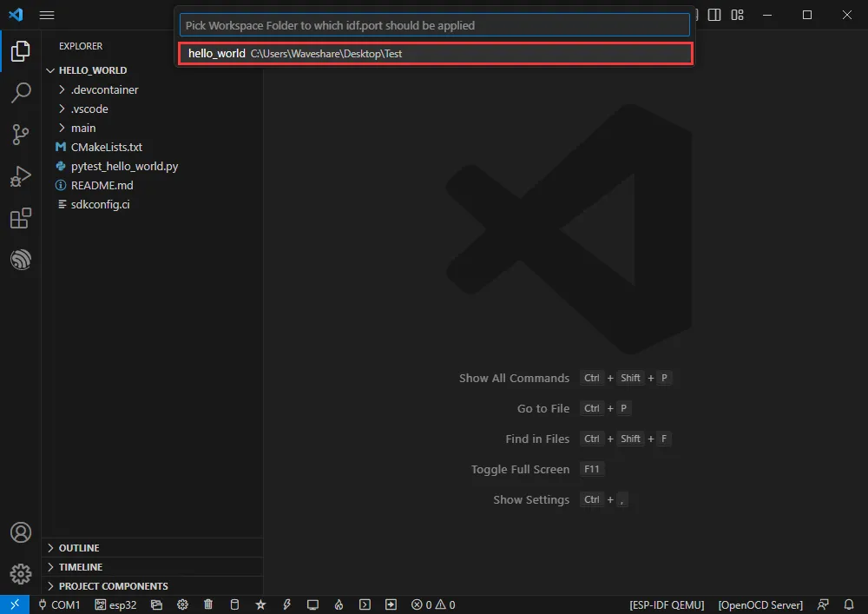868x614 pixels.
Task: Open the Source Control view
Action: (20, 134)
